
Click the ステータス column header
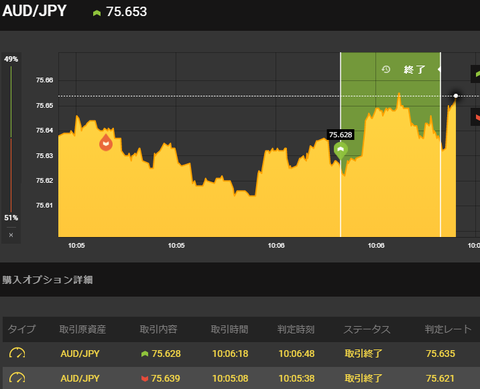(x=367, y=329)
